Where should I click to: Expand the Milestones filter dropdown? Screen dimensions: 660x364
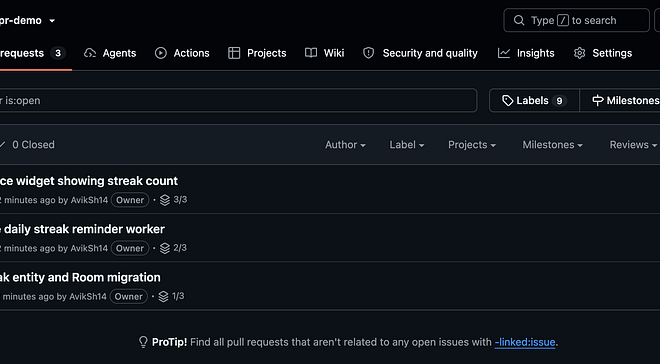tap(553, 145)
